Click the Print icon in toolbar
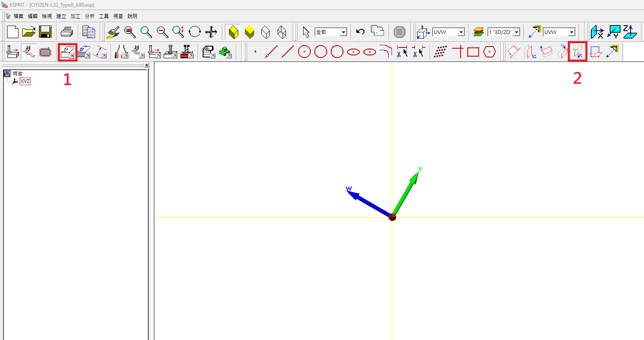The height and width of the screenshot is (340, 644). pyautogui.click(x=67, y=32)
